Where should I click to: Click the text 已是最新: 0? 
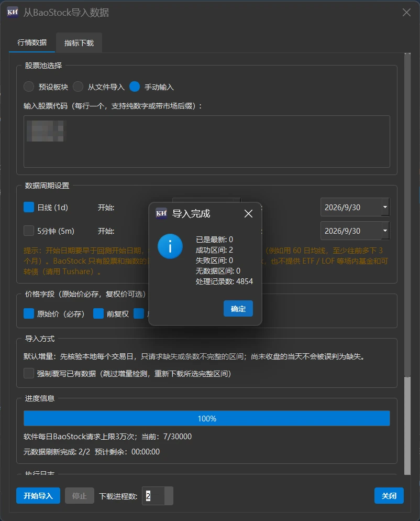(x=214, y=240)
